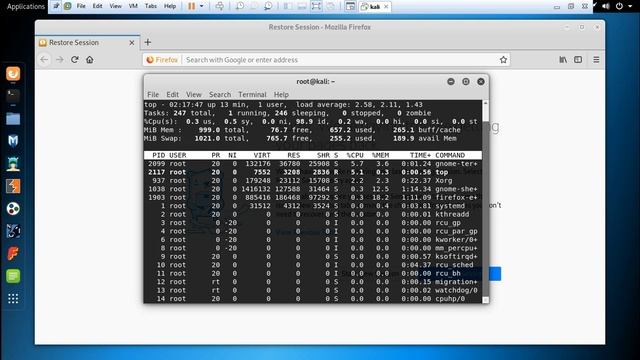Launch Burp Suite from the dock
The width and height of the screenshot is (640, 360).
coord(13,187)
